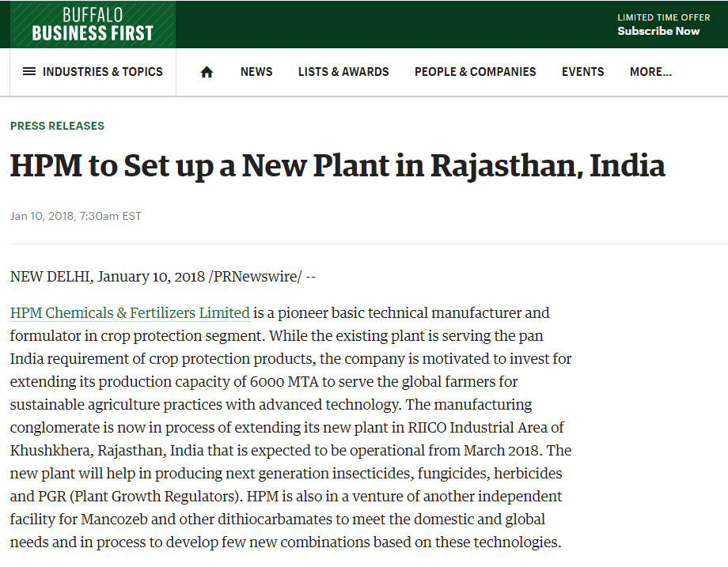Click the LIMITED TIME OFFER text
The height and width of the screenshot is (567, 728).
663,17
